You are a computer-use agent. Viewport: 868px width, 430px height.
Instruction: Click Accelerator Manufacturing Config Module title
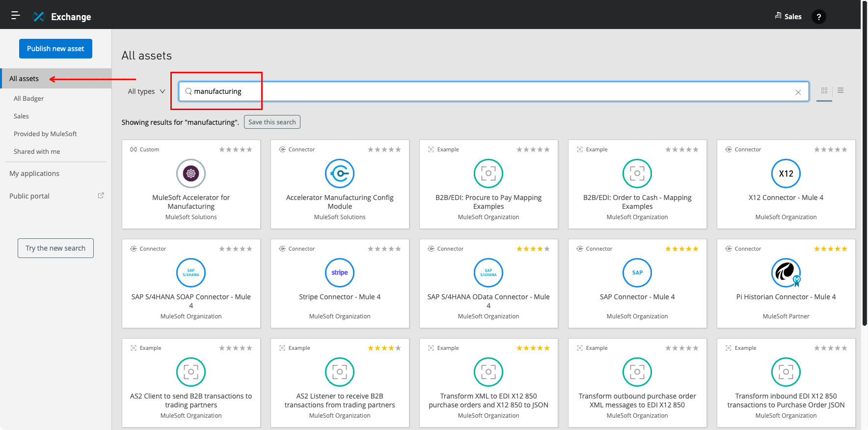(340, 202)
